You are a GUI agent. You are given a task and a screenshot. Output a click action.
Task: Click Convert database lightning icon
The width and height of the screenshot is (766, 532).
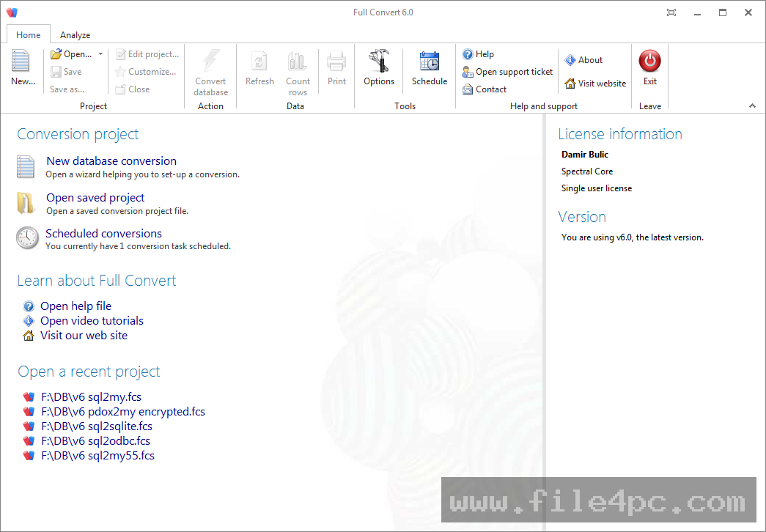pos(210,61)
